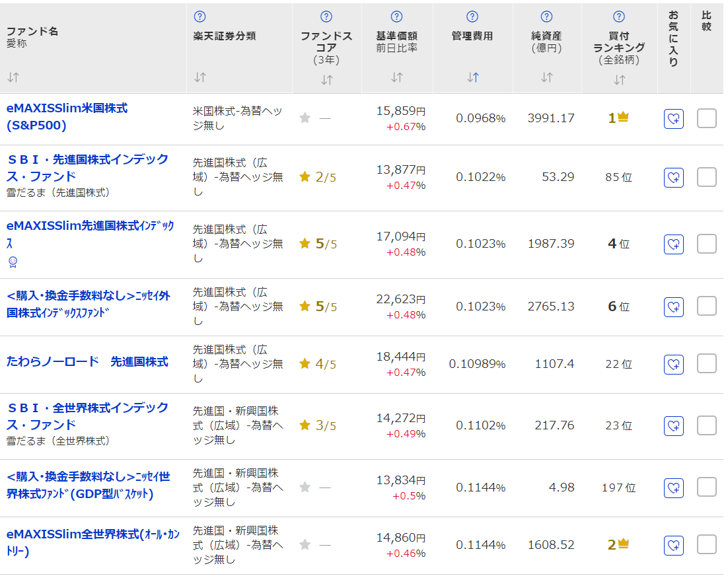This screenshot has width=728, height=578.
Task: Sort by 楽天証券分類 using sort arrows
Action: [x=200, y=77]
